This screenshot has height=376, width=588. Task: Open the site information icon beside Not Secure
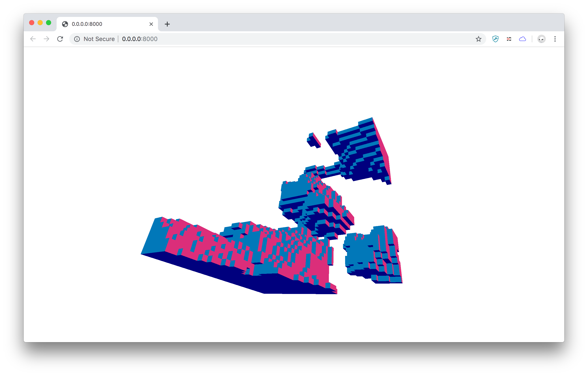pyautogui.click(x=77, y=39)
